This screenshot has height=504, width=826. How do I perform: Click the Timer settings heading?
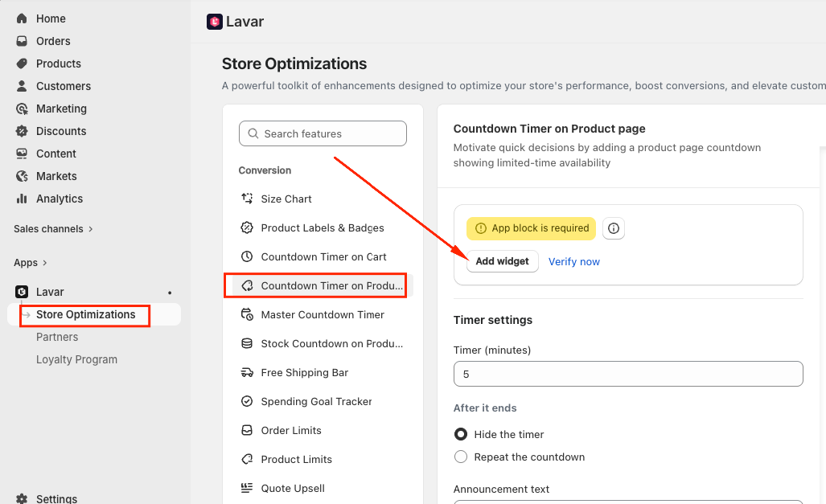492,320
